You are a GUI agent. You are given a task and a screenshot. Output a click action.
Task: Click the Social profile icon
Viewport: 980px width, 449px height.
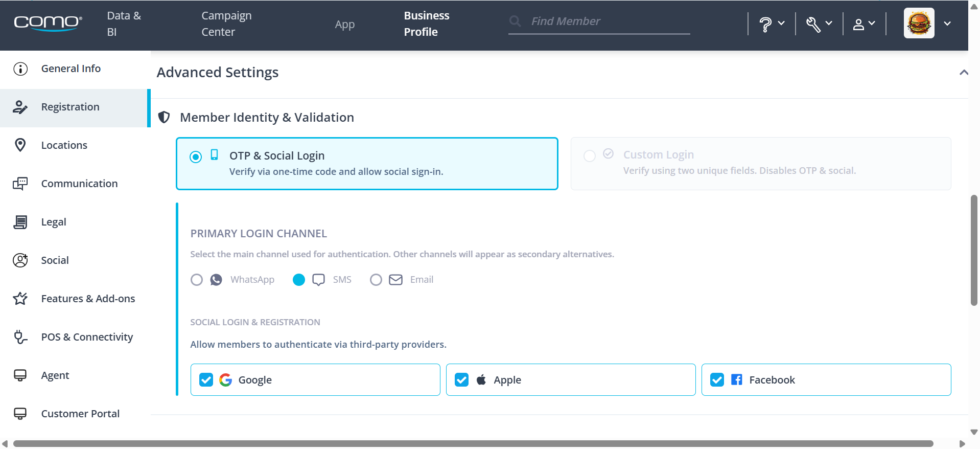[x=20, y=260]
